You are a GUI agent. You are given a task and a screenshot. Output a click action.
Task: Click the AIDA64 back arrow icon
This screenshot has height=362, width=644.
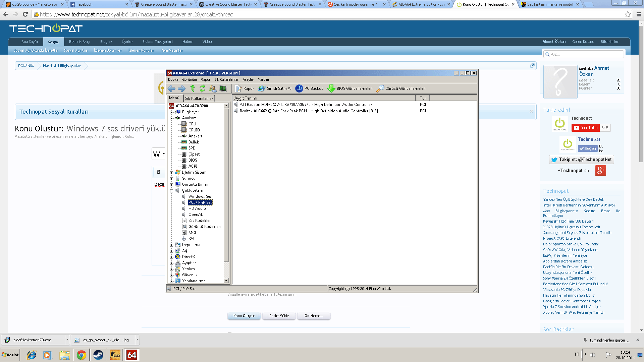tap(171, 88)
